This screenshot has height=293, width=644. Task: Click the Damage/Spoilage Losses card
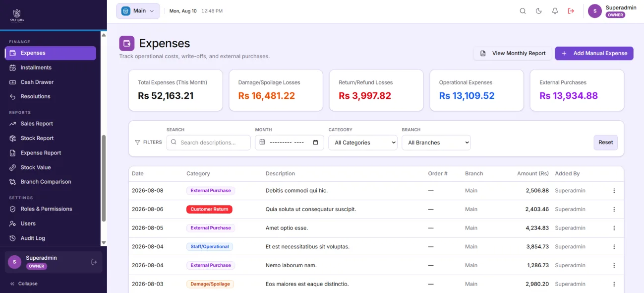276,90
